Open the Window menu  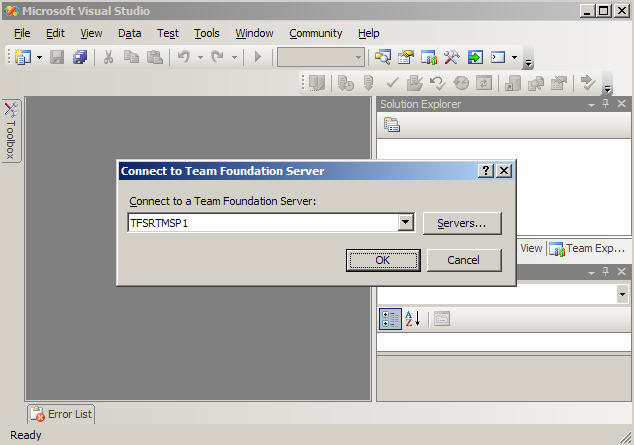(254, 33)
